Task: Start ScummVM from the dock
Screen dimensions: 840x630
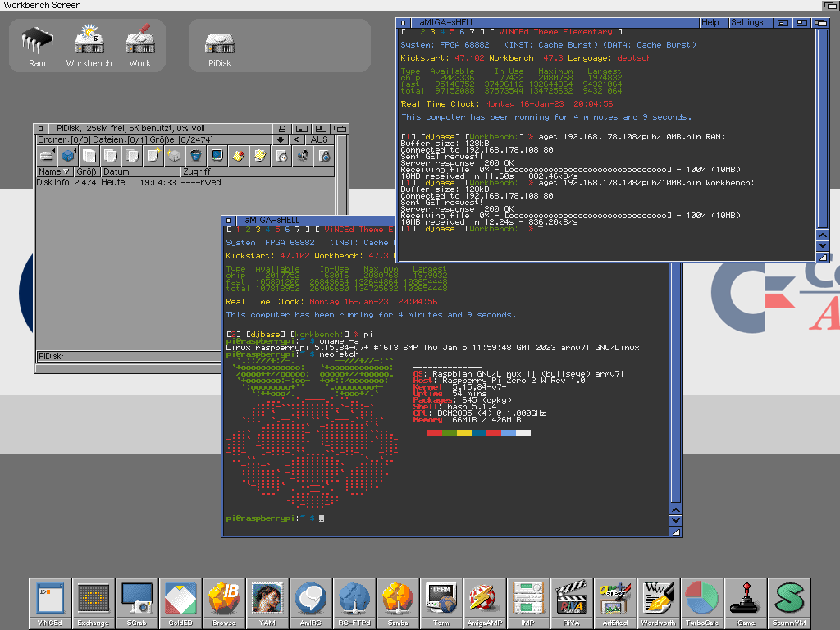Action: (x=789, y=602)
